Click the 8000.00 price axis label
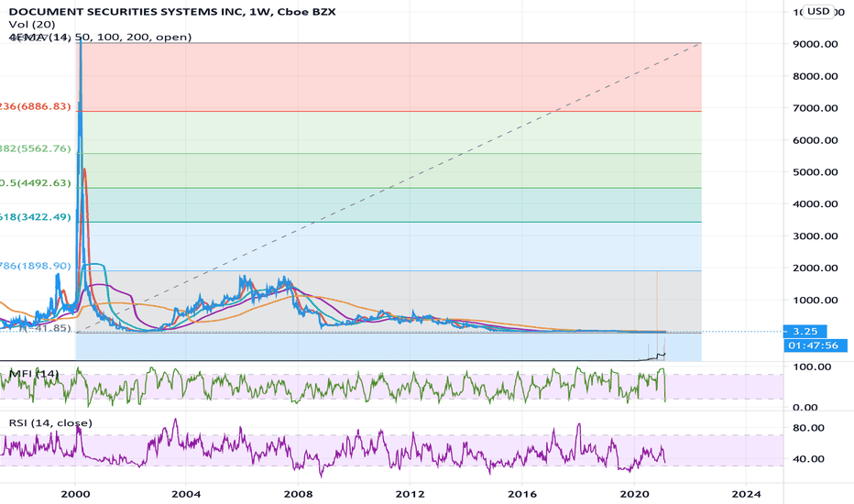 [x=816, y=76]
